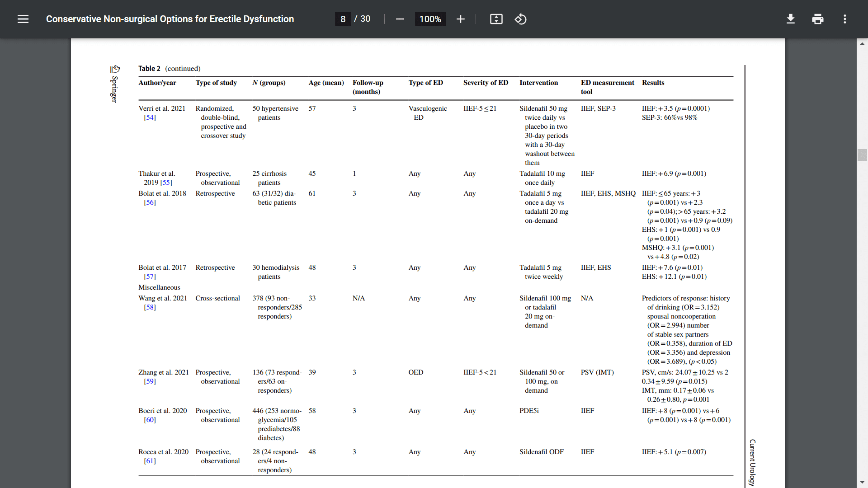Click the page number field showing 8

click(x=343, y=19)
